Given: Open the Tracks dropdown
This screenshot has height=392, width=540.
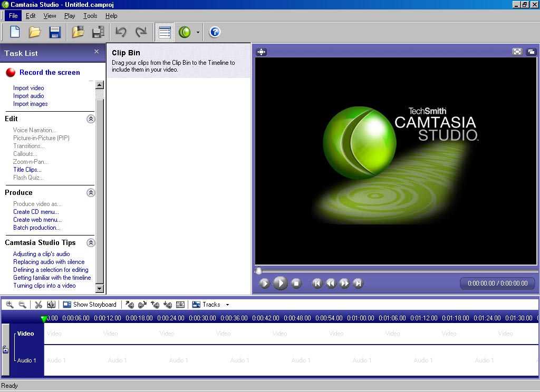Looking at the screenshot, I should pyautogui.click(x=211, y=305).
